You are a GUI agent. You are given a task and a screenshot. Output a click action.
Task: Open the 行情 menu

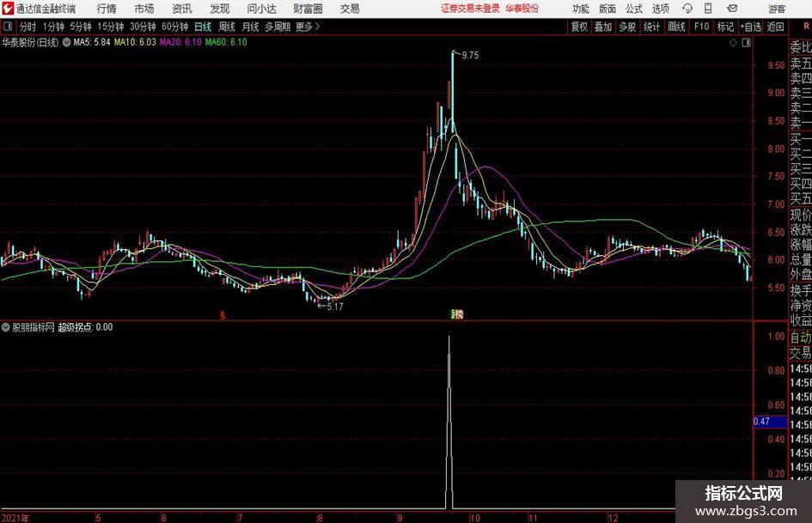pyautogui.click(x=107, y=9)
